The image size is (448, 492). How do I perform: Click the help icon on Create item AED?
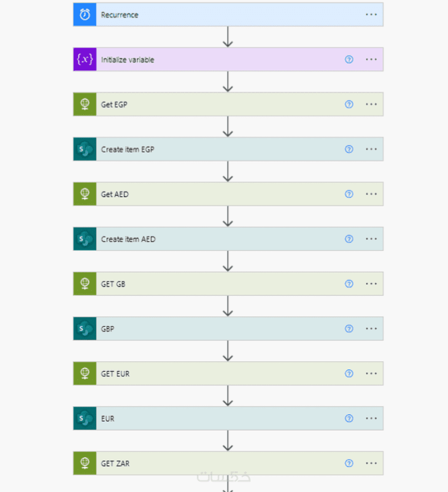pos(349,239)
